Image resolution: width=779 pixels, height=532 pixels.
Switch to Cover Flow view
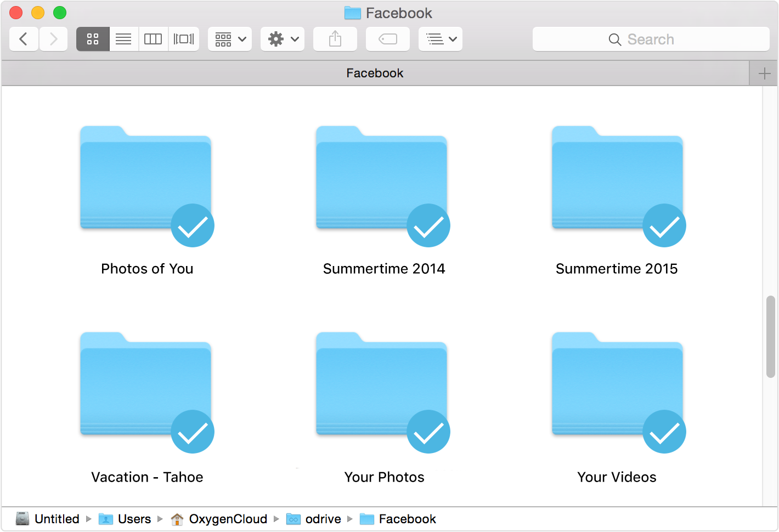point(184,38)
